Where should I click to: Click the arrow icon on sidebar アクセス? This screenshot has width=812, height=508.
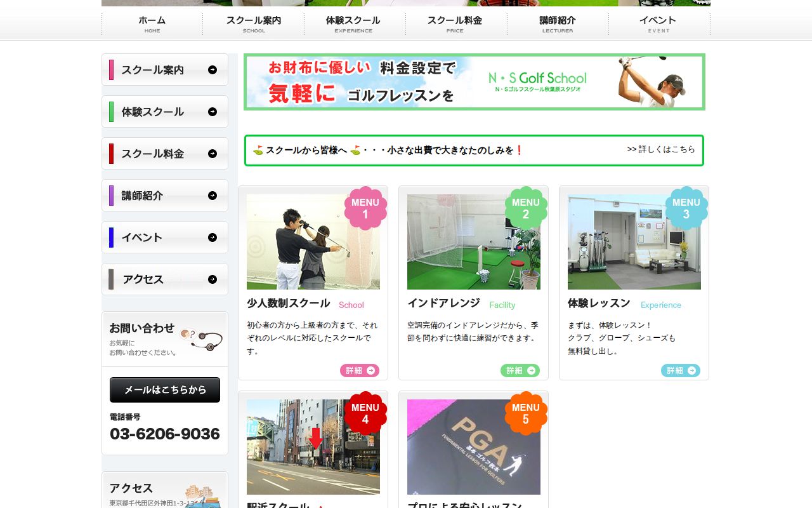[x=213, y=279]
